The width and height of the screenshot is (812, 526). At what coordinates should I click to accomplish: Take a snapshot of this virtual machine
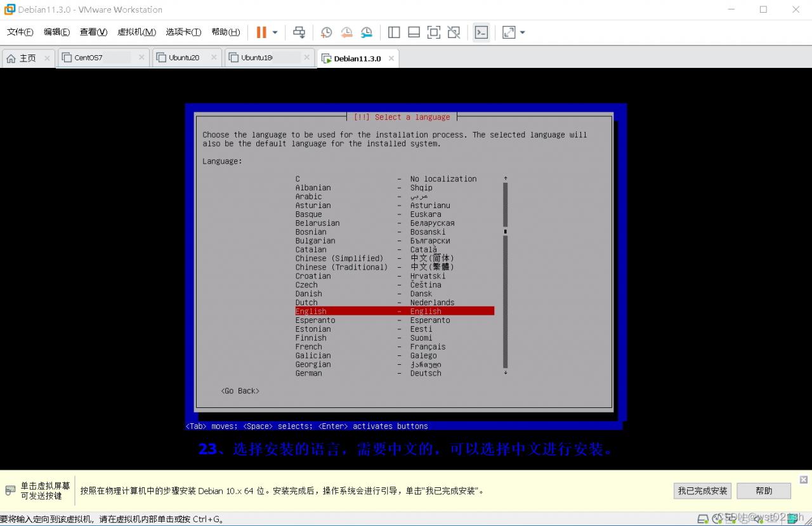point(327,32)
